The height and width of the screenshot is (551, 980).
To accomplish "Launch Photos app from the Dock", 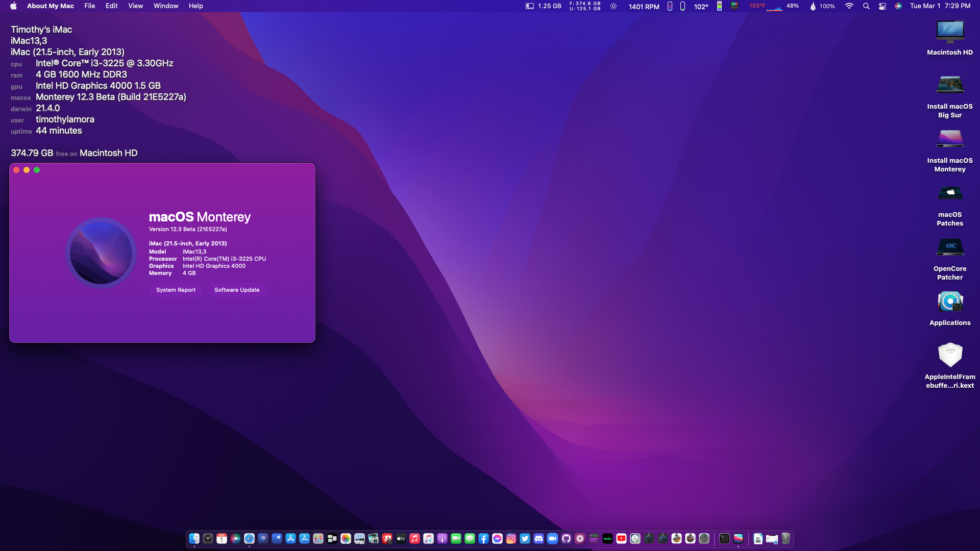I will tap(346, 538).
